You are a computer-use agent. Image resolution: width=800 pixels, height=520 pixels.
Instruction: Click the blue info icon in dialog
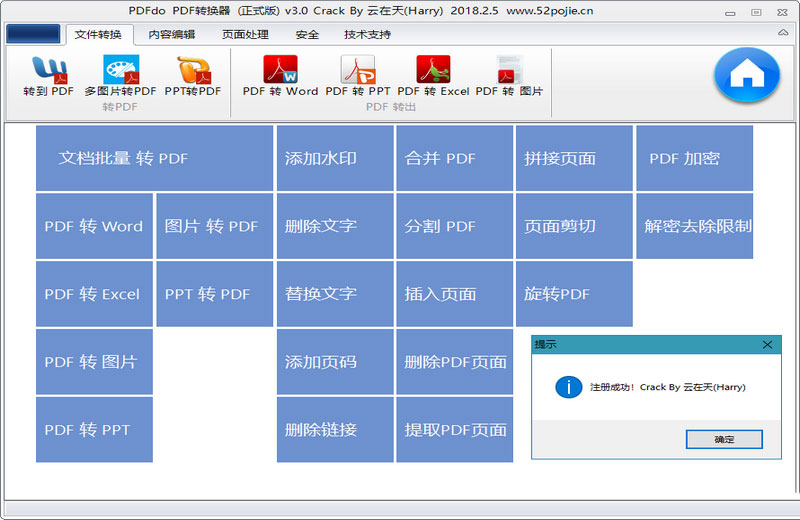click(568, 387)
